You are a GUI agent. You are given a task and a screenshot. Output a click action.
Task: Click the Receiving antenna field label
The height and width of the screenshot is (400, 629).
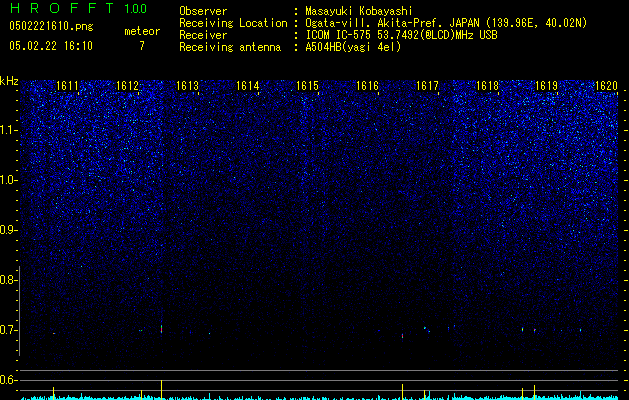pos(230,47)
